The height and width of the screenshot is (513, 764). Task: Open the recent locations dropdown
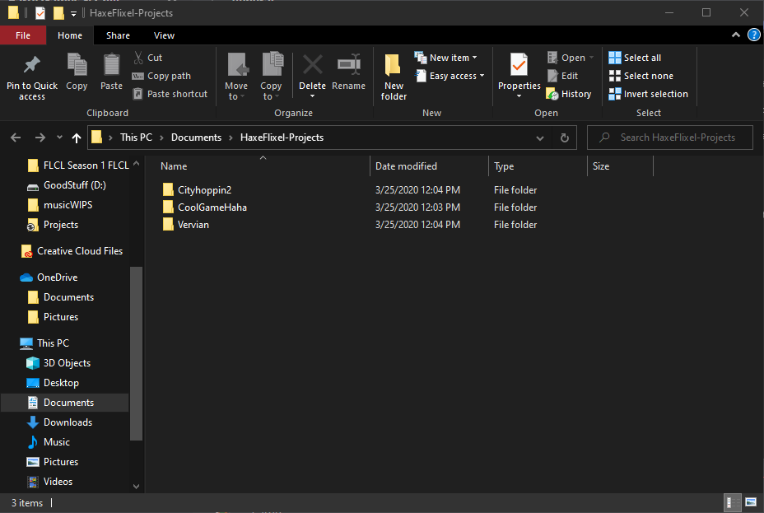coord(59,138)
